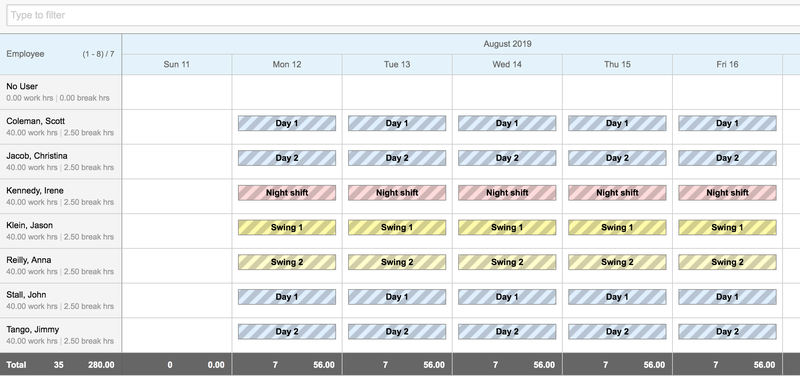
Task: Click the Total row label in the footer
Action: pyautogui.click(x=16, y=365)
